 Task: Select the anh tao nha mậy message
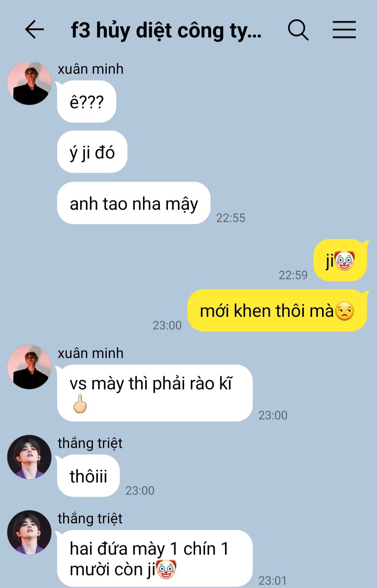pos(134,203)
